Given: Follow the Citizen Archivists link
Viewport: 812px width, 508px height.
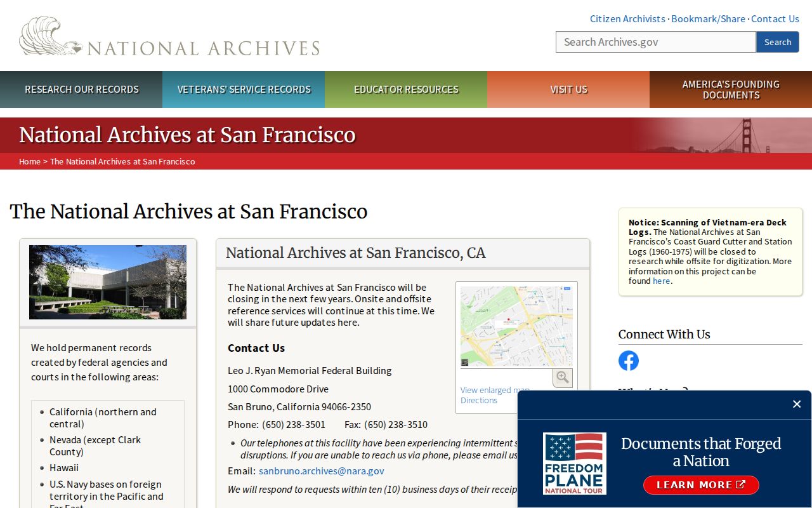Looking at the screenshot, I should 627,19.
